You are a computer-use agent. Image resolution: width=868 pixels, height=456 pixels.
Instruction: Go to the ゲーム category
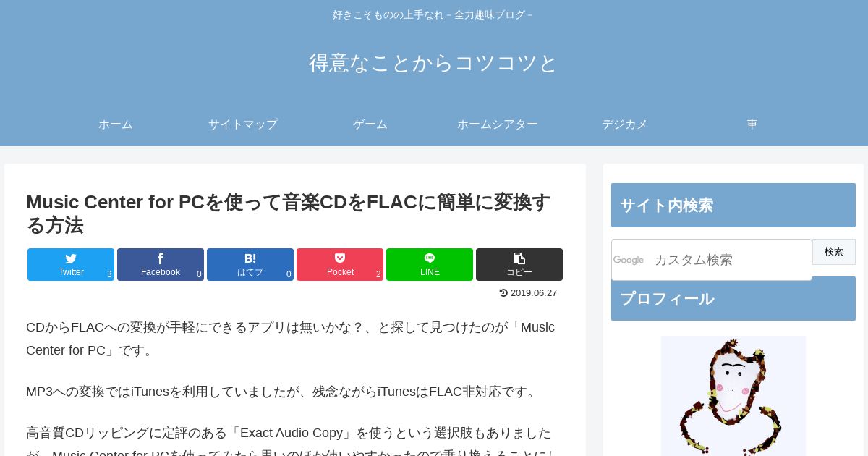pyautogui.click(x=370, y=124)
